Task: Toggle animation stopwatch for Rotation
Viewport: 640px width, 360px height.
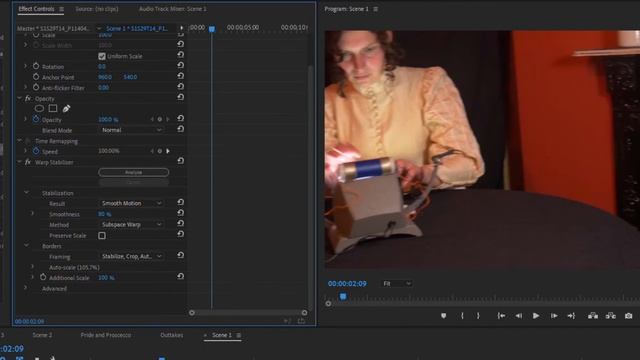Action: [36, 66]
